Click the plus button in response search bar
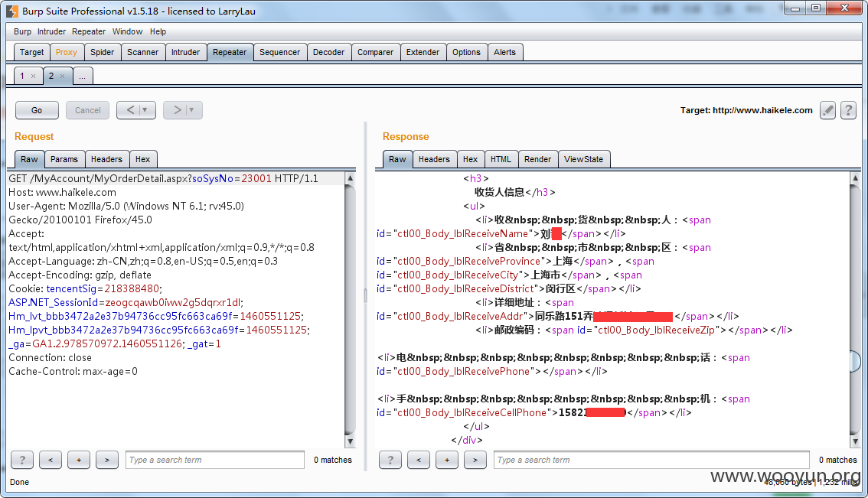Viewport: 868px width, 498px height. point(447,460)
